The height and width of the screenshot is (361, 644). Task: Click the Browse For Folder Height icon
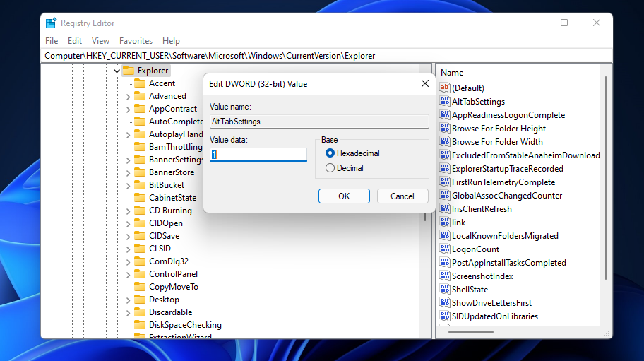444,128
